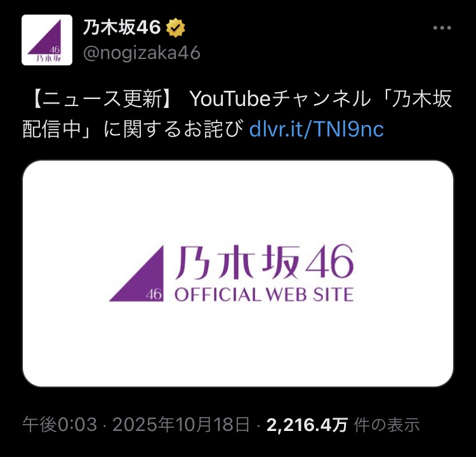Open the 2,216.4万 view count
The width and height of the screenshot is (476, 457).
(x=307, y=425)
